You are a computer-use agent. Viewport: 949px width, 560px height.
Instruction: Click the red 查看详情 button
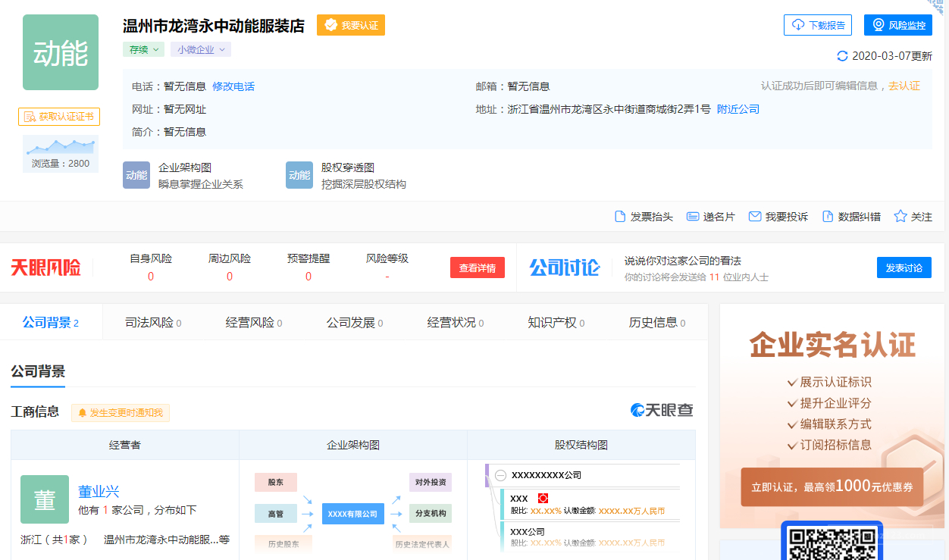click(x=477, y=267)
